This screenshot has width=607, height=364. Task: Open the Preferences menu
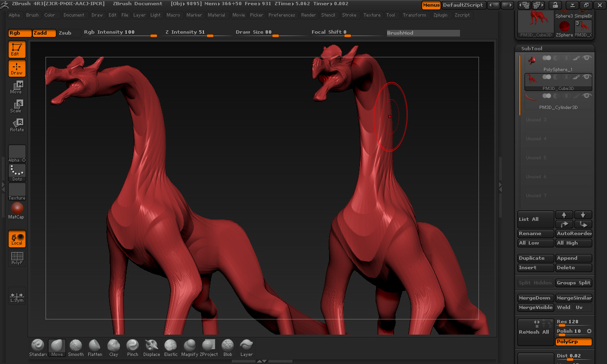[x=282, y=15]
